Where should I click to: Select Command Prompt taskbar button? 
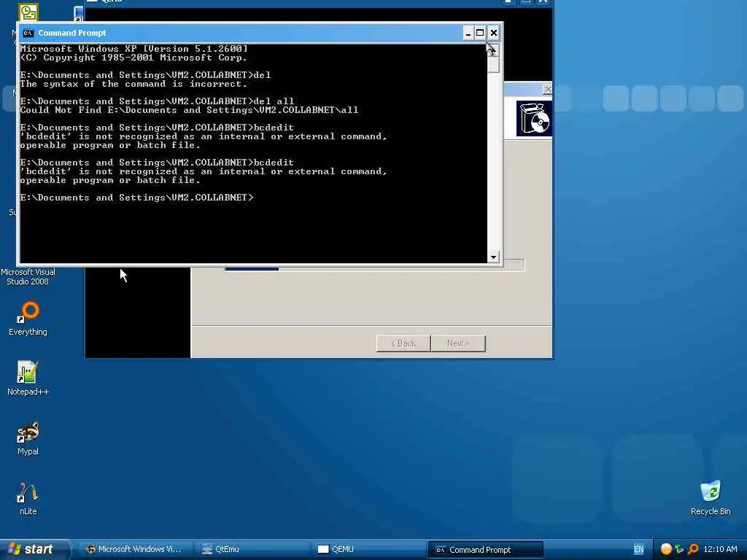[x=485, y=550]
